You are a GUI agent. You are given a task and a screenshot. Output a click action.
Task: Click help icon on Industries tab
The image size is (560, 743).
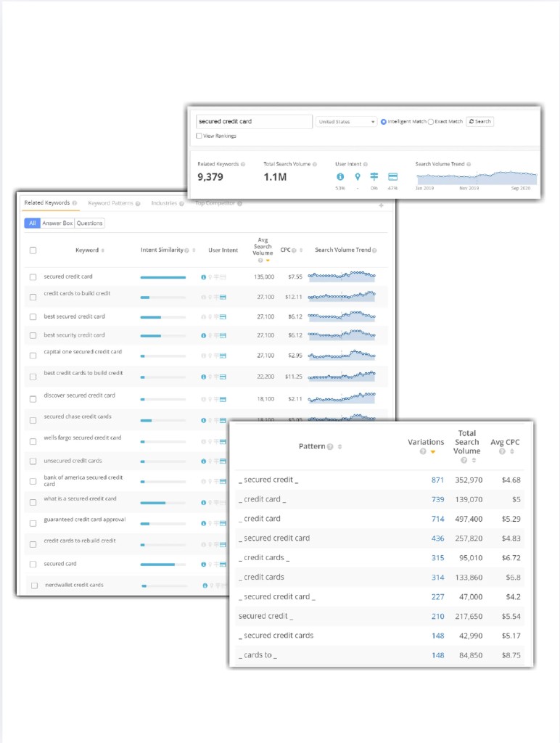pos(181,204)
